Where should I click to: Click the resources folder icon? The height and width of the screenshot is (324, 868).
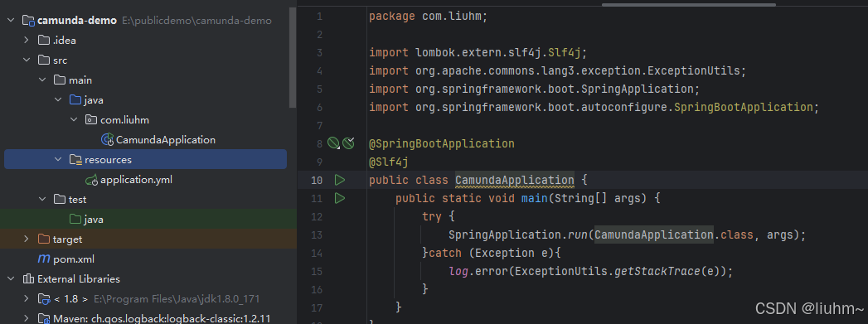[x=75, y=160]
